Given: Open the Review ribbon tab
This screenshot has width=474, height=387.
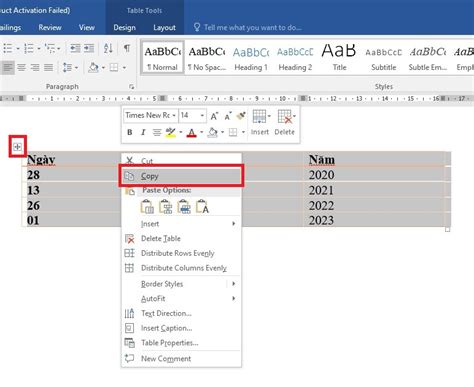Looking at the screenshot, I should (50, 27).
